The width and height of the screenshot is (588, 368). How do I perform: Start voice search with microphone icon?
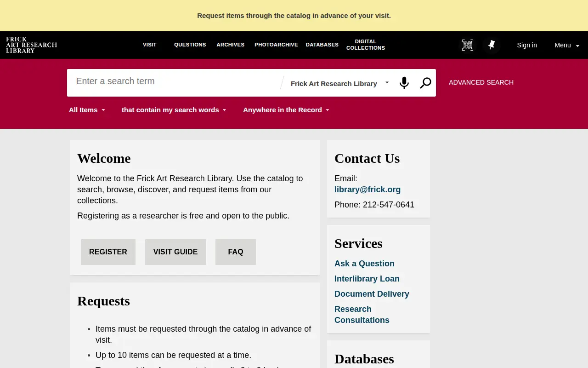[x=404, y=83]
